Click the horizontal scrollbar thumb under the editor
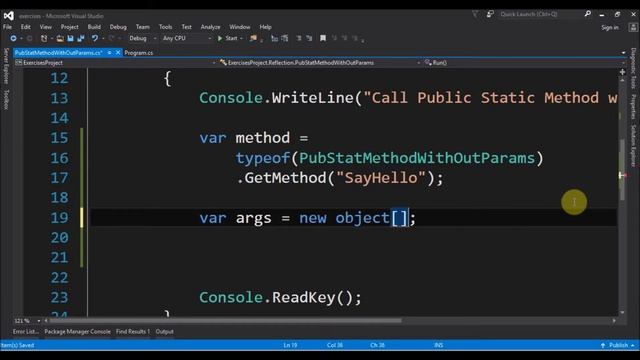Viewport: 640px width, 360px height. [225, 321]
